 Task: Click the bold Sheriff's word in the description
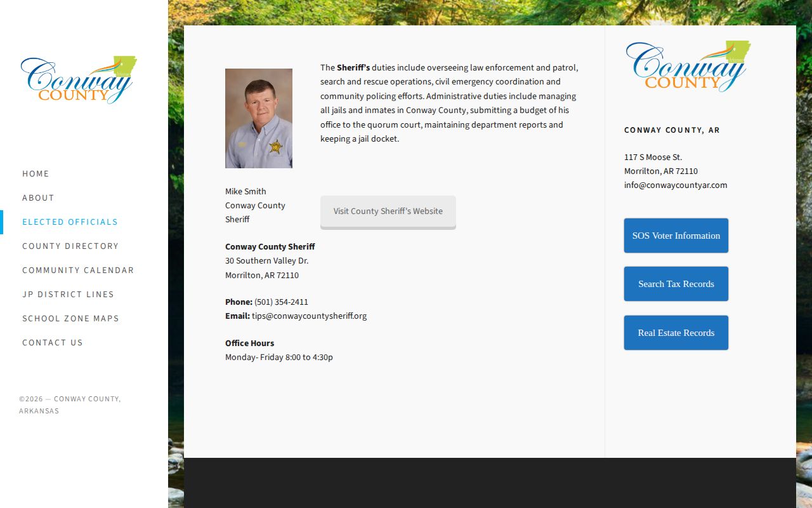coord(353,67)
